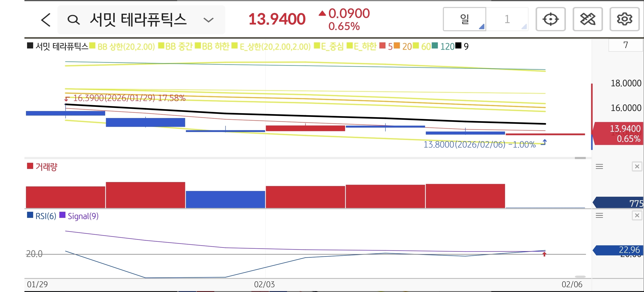Viewport: 644px width, 292px height.
Task: Click the candle count field showing 7
Action: click(x=625, y=45)
